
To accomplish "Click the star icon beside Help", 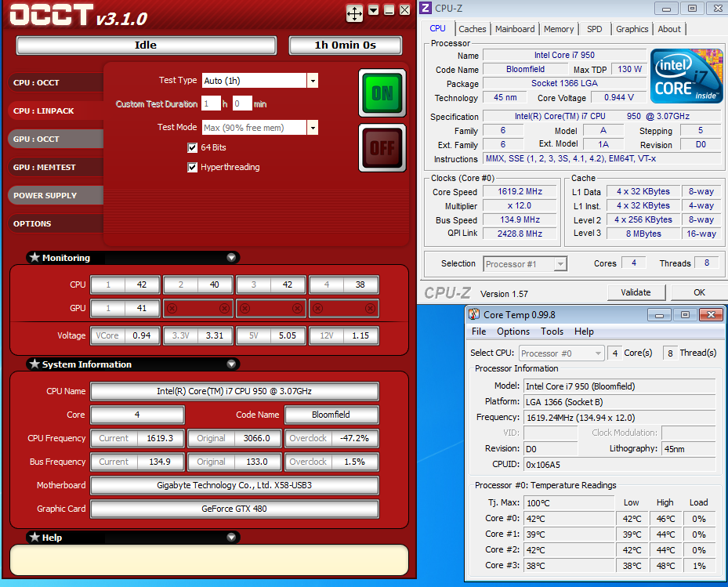I will (34, 538).
